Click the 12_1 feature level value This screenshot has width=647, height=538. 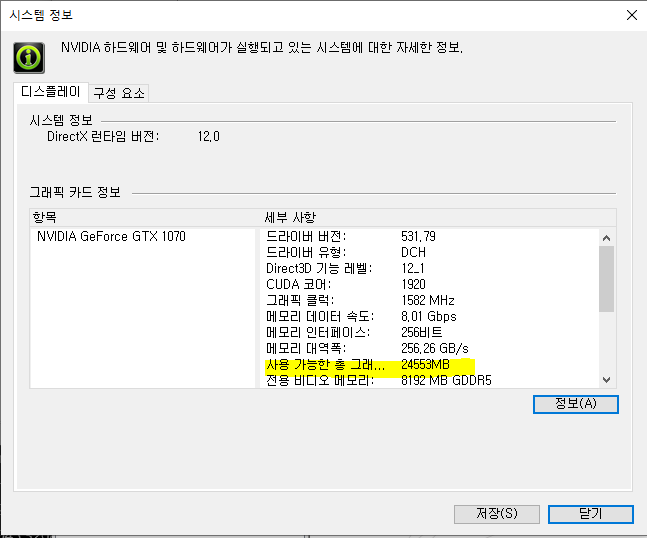click(x=413, y=268)
